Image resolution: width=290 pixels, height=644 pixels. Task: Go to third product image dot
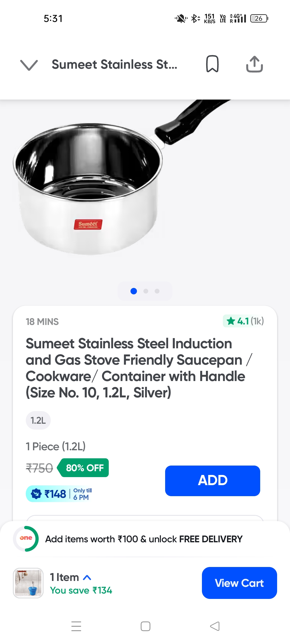pyautogui.click(x=157, y=291)
